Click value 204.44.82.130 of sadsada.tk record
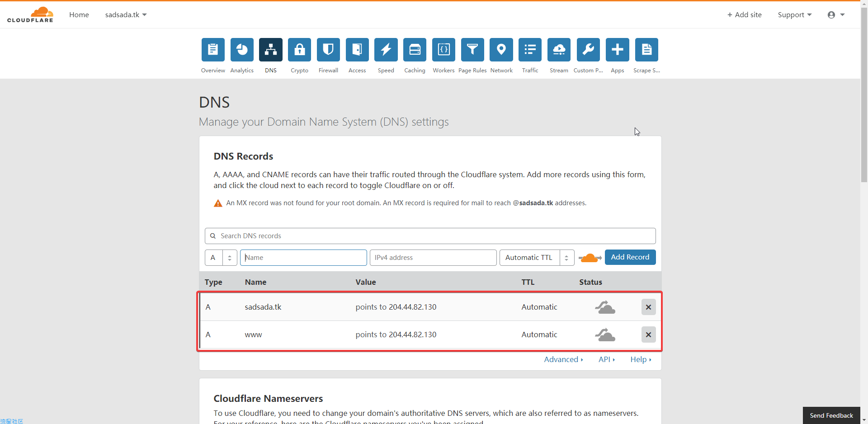Viewport: 868px width, 424px height. coord(412,307)
